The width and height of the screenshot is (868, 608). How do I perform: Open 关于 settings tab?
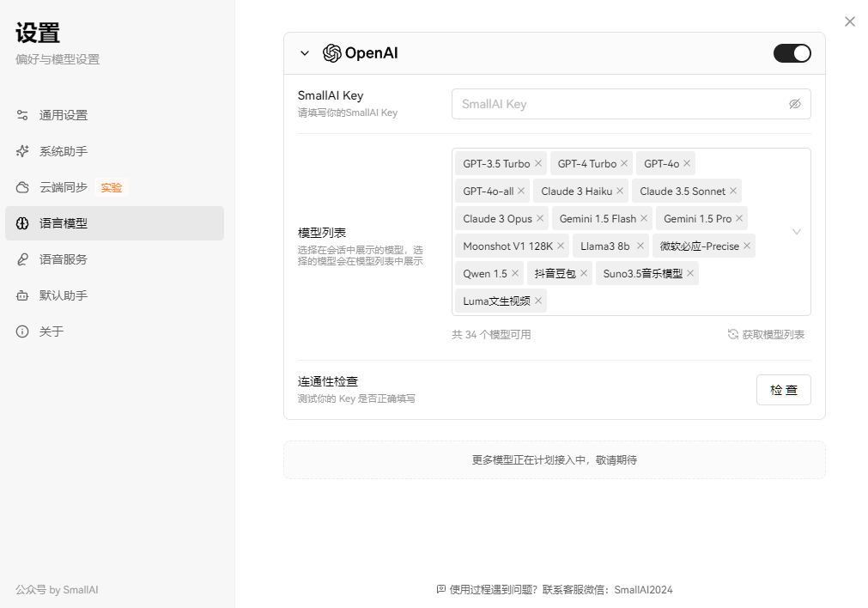pyautogui.click(x=114, y=331)
